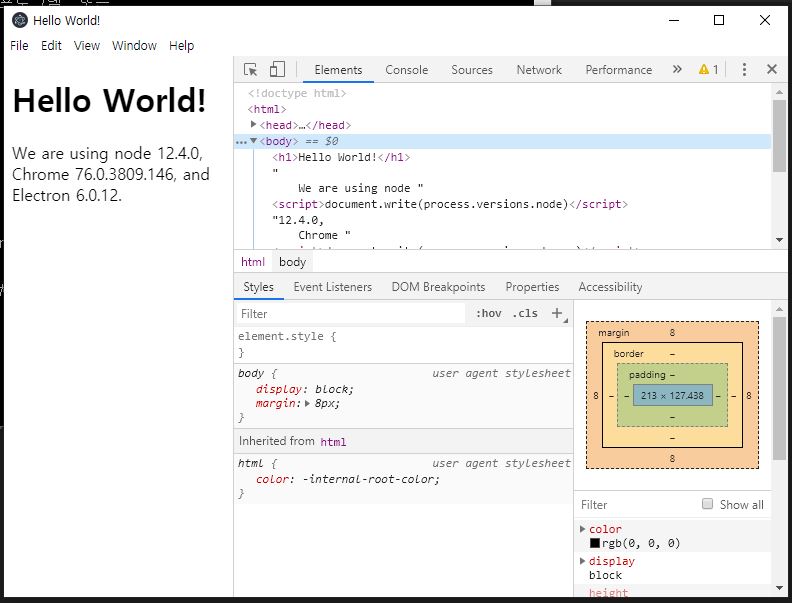This screenshot has height=603, width=792.
Task: Select the h1 Hello World element row
Action: 341,157
